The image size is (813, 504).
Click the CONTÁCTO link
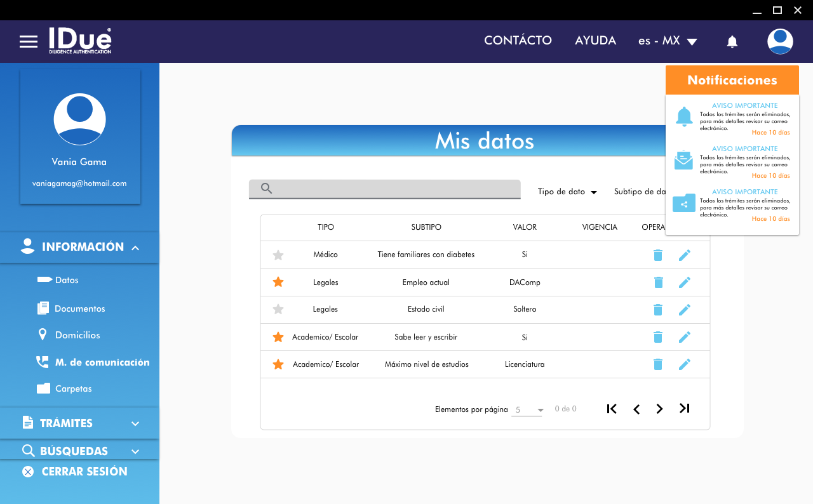[x=518, y=41]
